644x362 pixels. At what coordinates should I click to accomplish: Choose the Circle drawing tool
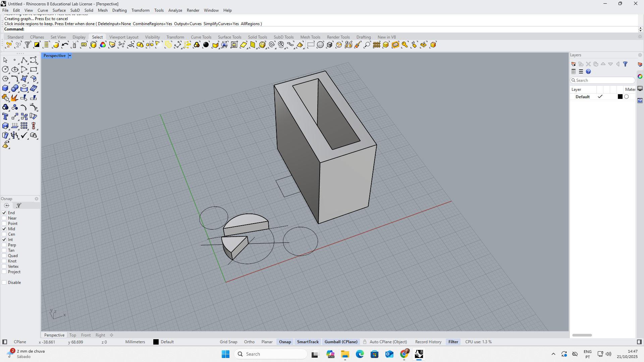click(5, 70)
